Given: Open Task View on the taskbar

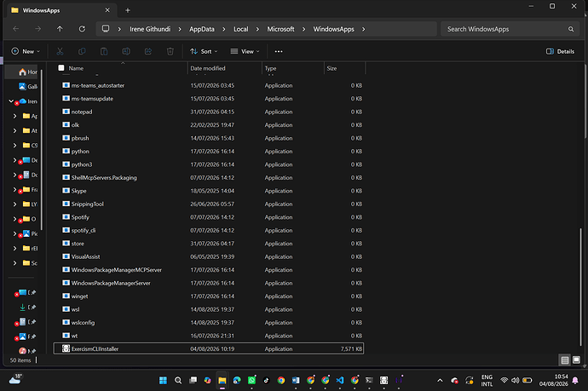Looking at the screenshot, I should (193, 381).
